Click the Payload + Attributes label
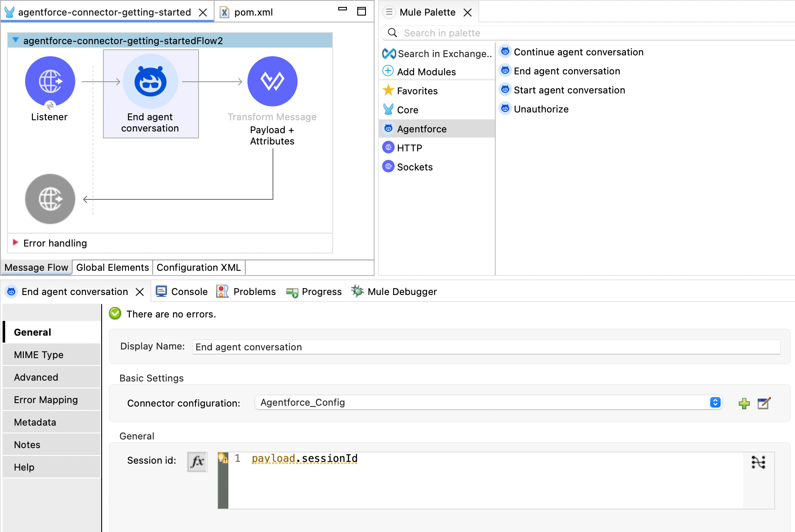This screenshot has width=795, height=532. coord(272,135)
